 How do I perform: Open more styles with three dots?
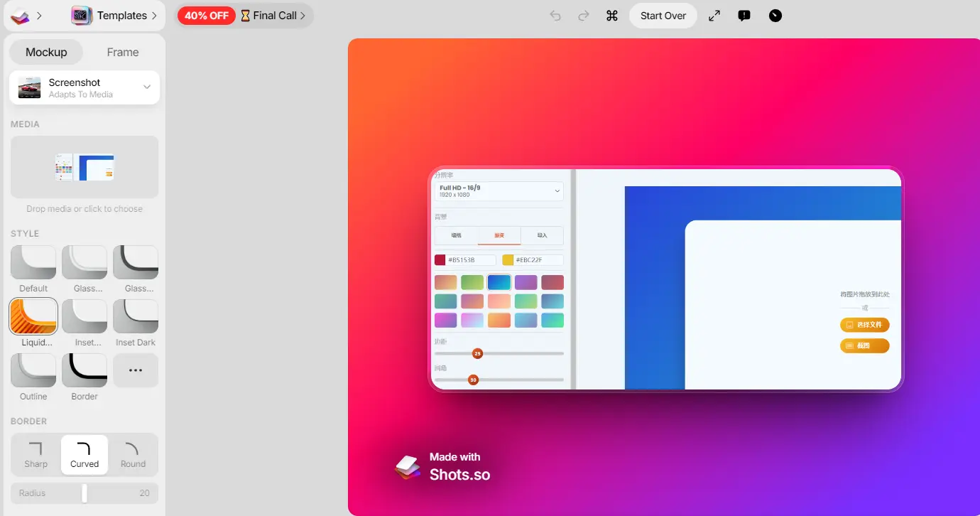136,370
